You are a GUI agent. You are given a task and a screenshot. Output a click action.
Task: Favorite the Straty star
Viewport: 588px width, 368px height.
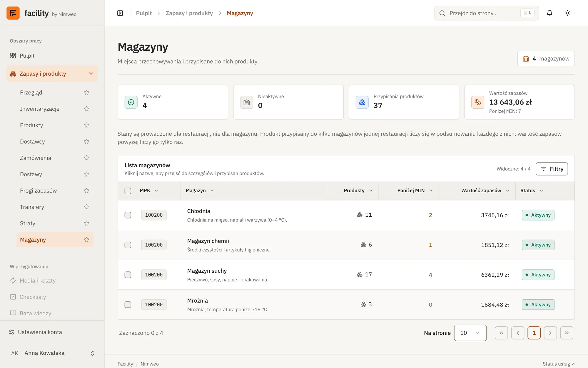click(86, 223)
